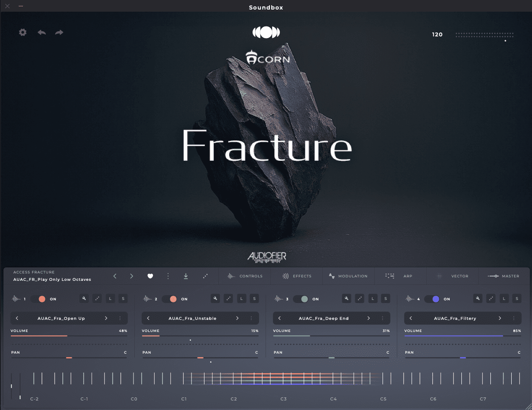
Task: Favorite the preset with the heart icon
Action: click(150, 276)
